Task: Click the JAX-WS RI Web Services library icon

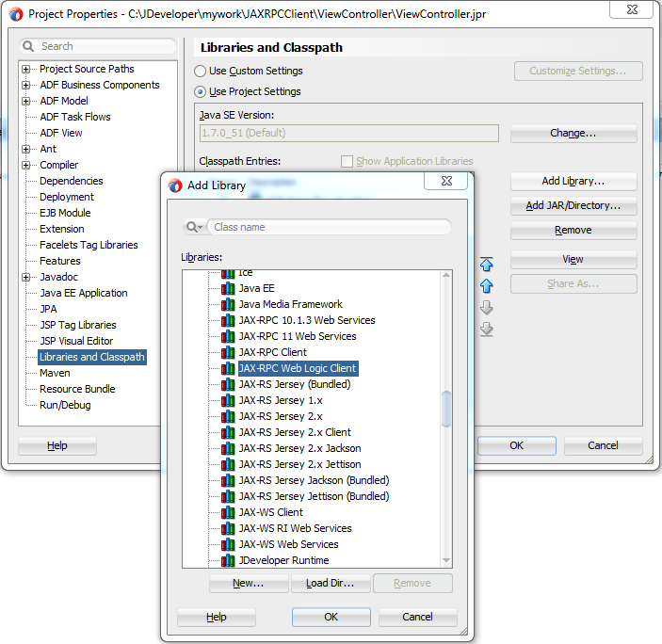Action: (x=228, y=528)
